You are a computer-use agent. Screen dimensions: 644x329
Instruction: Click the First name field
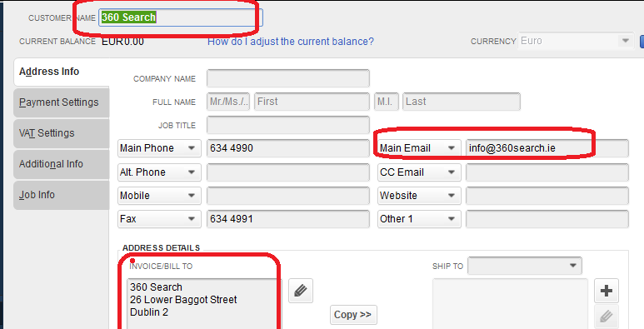(312, 102)
